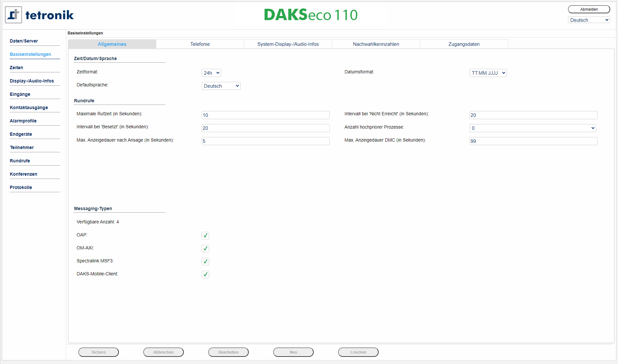Viewport: 618px width, 364px height.
Task: Click the 'Datumsformat:' label
Action: [x=359, y=72]
